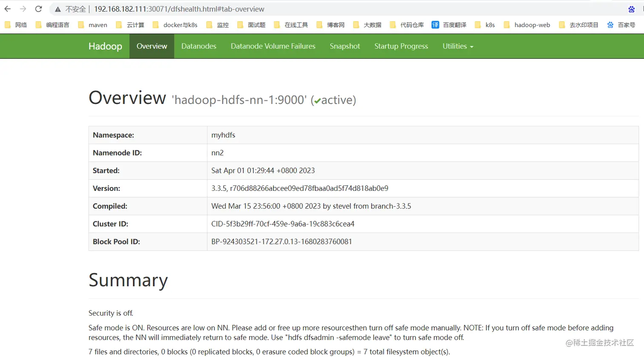Click the '7 files and directories' line
Viewport: 644px width, 357px height.
coord(269,352)
